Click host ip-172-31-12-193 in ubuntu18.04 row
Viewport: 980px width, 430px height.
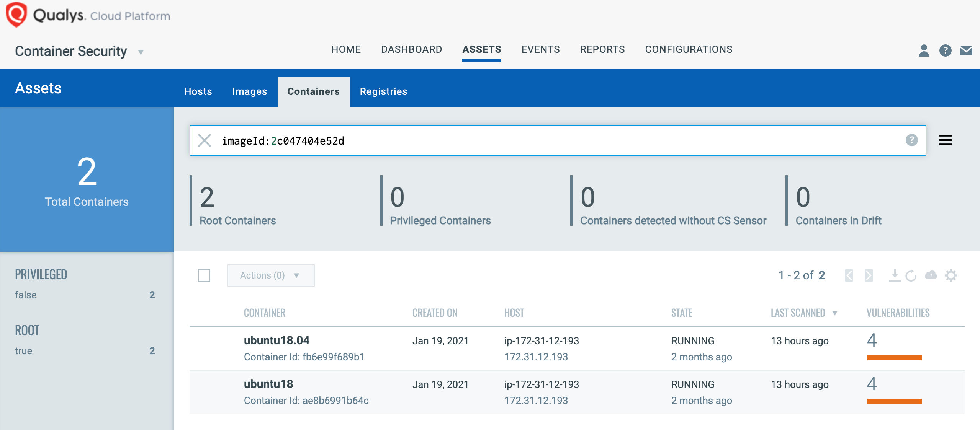point(541,341)
